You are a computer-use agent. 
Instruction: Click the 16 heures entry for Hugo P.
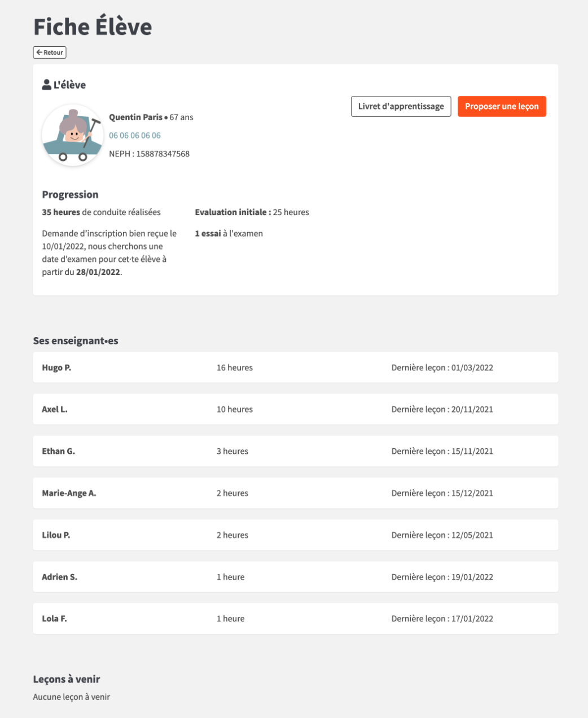235,367
